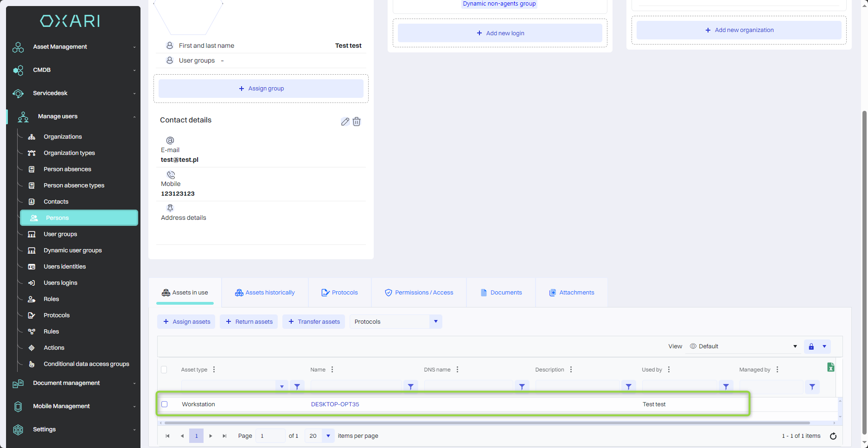Image resolution: width=868 pixels, height=448 pixels.
Task: Click the Assign assets button
Action: (x=186, y=322)
